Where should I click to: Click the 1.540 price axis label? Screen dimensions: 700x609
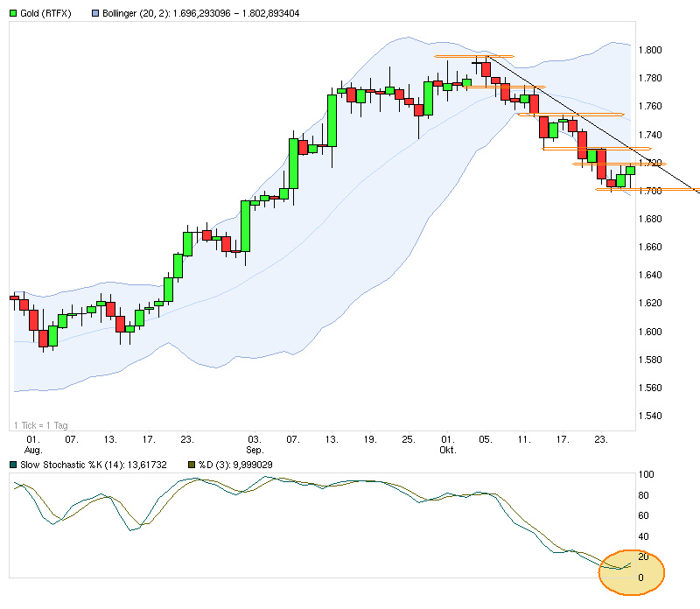pos(651,416)
